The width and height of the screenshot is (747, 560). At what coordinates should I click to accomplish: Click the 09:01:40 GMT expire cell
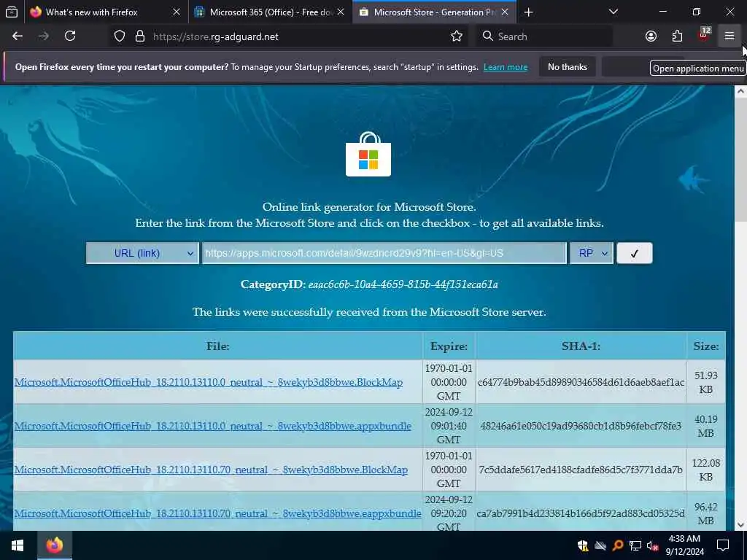(x=449, y=426)
